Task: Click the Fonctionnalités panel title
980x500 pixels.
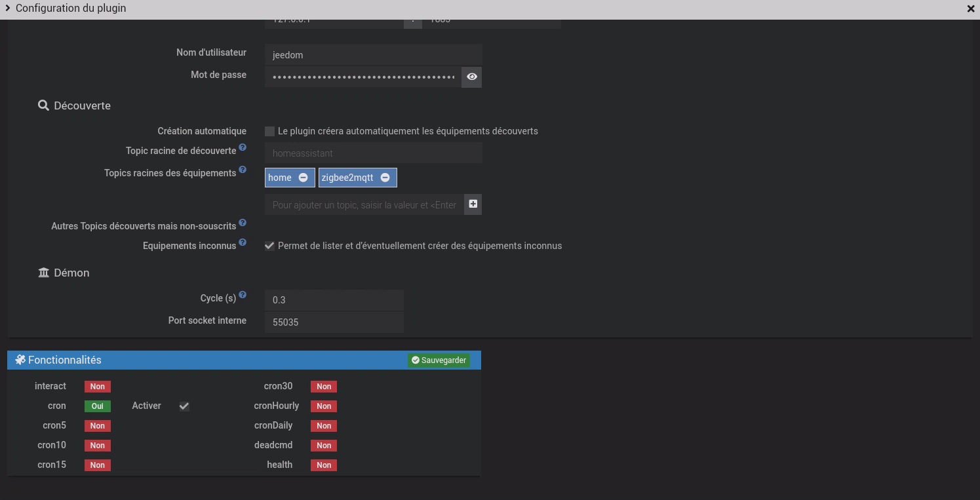Action: point(64,360)
